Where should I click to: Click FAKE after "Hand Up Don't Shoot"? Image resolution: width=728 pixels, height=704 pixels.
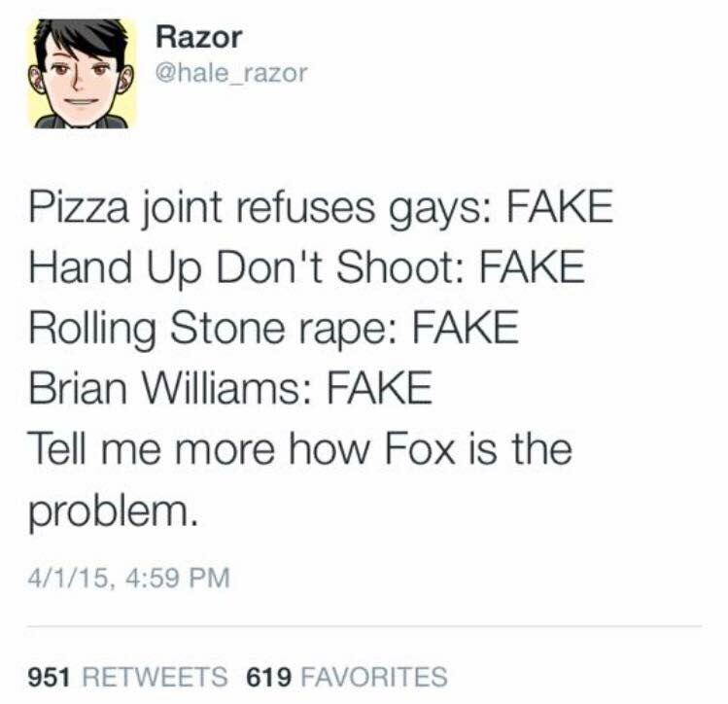tap(532, 266)
